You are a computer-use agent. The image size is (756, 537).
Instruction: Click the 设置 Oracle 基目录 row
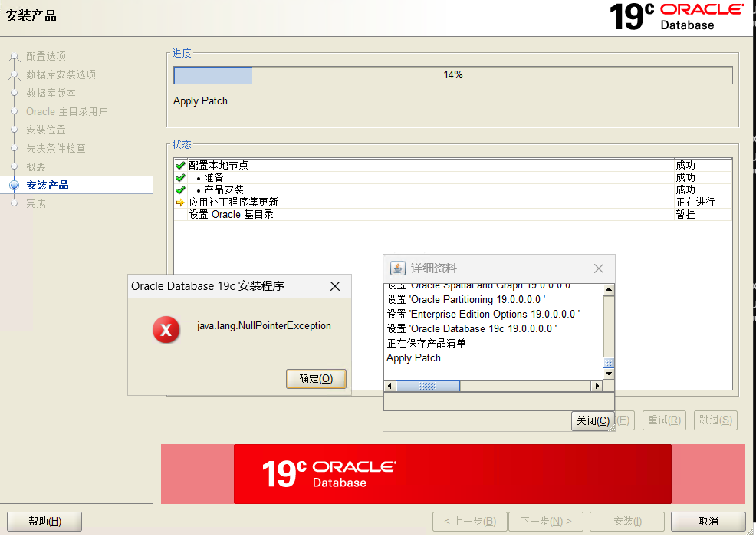[452, 214]
